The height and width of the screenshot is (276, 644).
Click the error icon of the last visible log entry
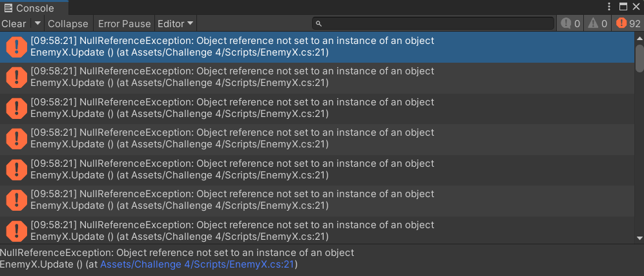pos(16,230)
